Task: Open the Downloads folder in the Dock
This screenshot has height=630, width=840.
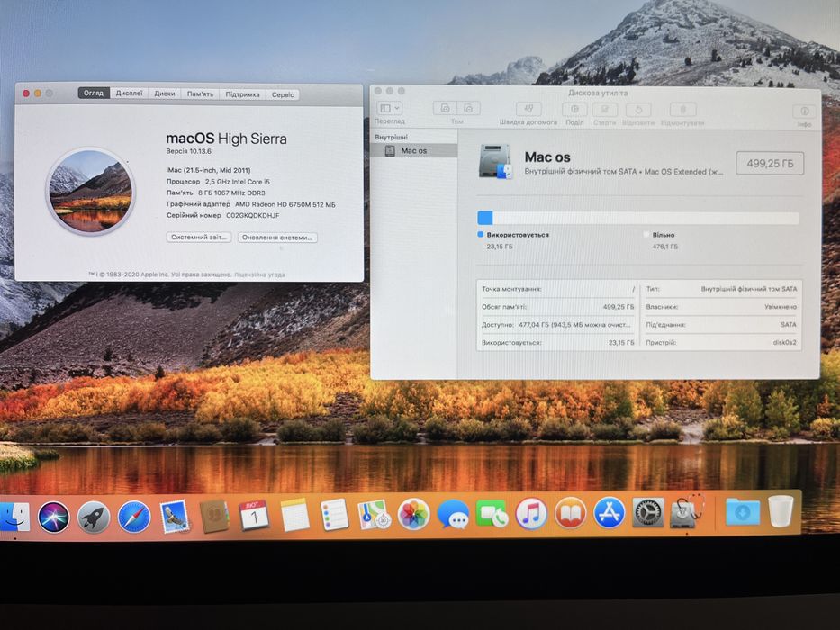Action: (743, 511)
